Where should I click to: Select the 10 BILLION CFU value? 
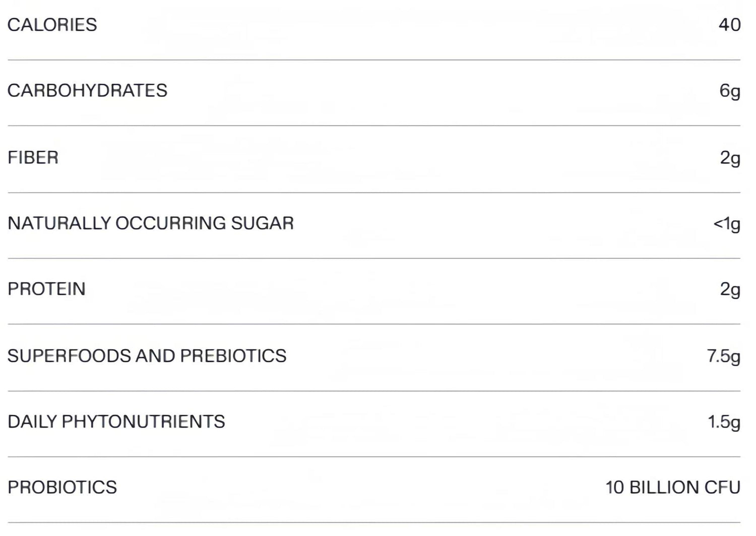click(673, 487)
